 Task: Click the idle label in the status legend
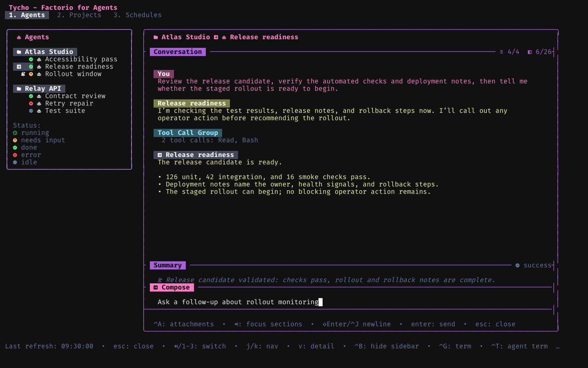(29, 162)
